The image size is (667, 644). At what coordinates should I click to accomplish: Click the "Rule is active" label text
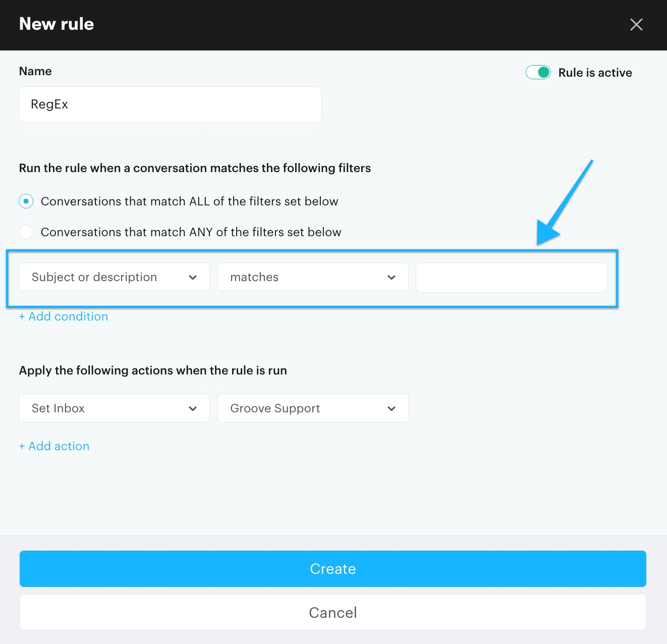click(595, 73)
